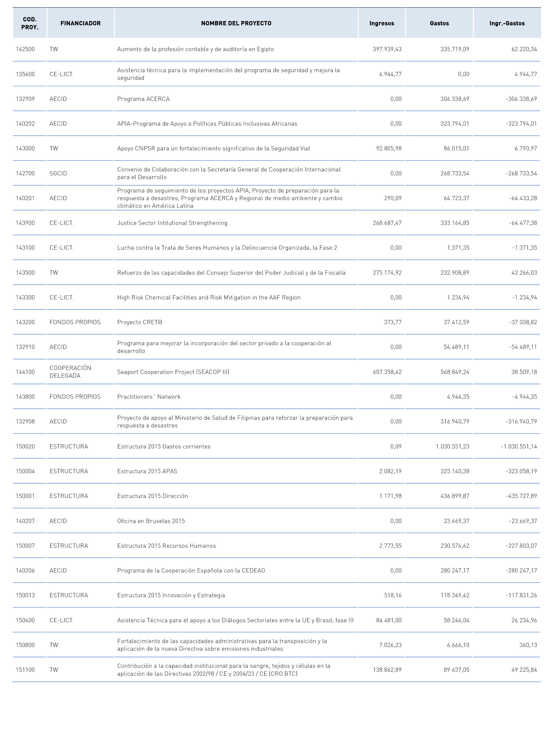Image resolution: width=560 pixels, height=731 pixels.
Task: Select project code 150400
Action: [x=25, y=620]
